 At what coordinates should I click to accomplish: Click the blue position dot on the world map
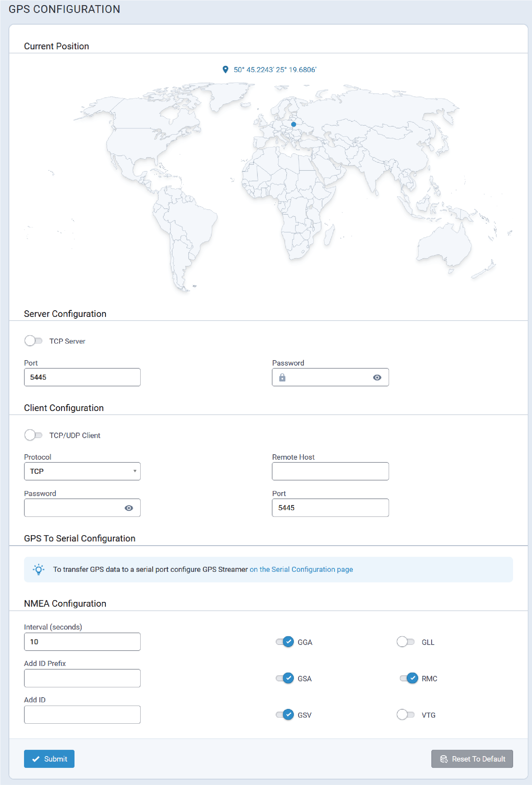[293, 124]
